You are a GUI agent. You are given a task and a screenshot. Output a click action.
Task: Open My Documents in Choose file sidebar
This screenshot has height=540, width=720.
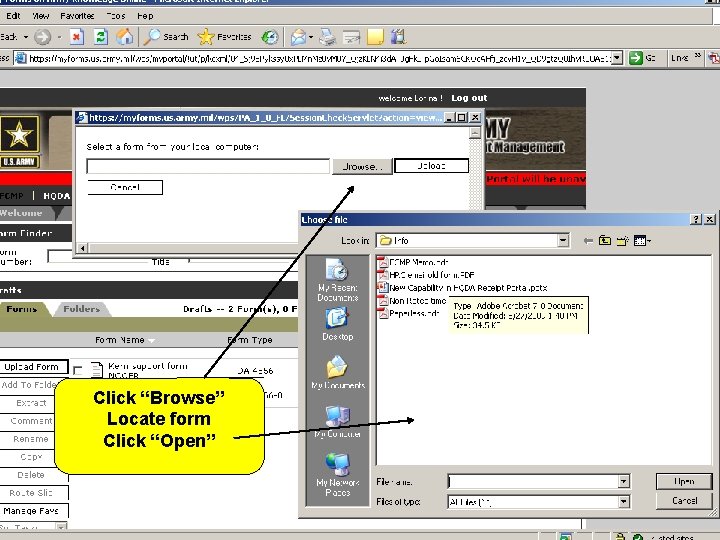pos(338,372)
